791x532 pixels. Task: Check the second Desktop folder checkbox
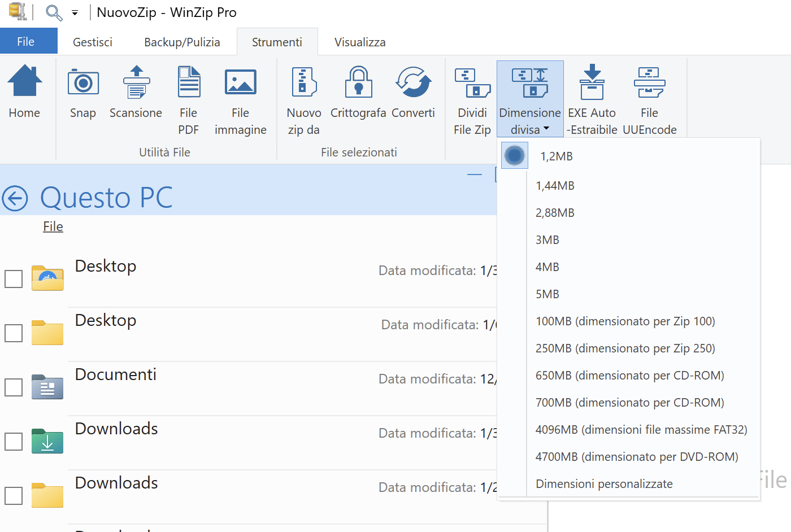tap(14, 333)
